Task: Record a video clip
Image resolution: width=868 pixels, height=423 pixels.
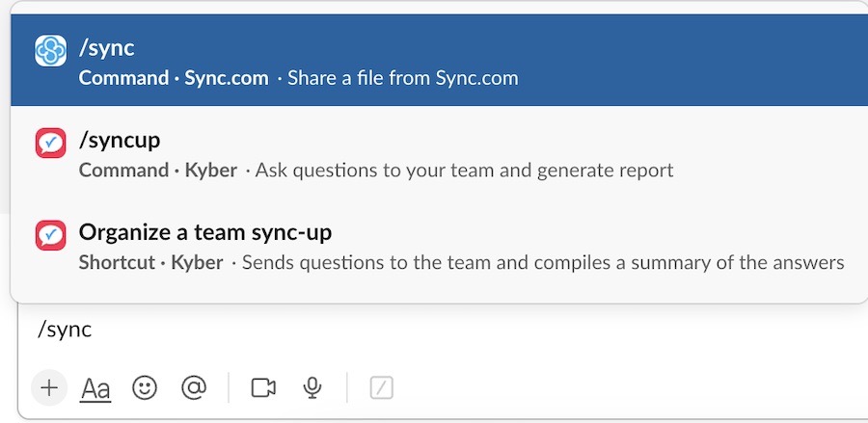Action: click(x=263, y=387)
